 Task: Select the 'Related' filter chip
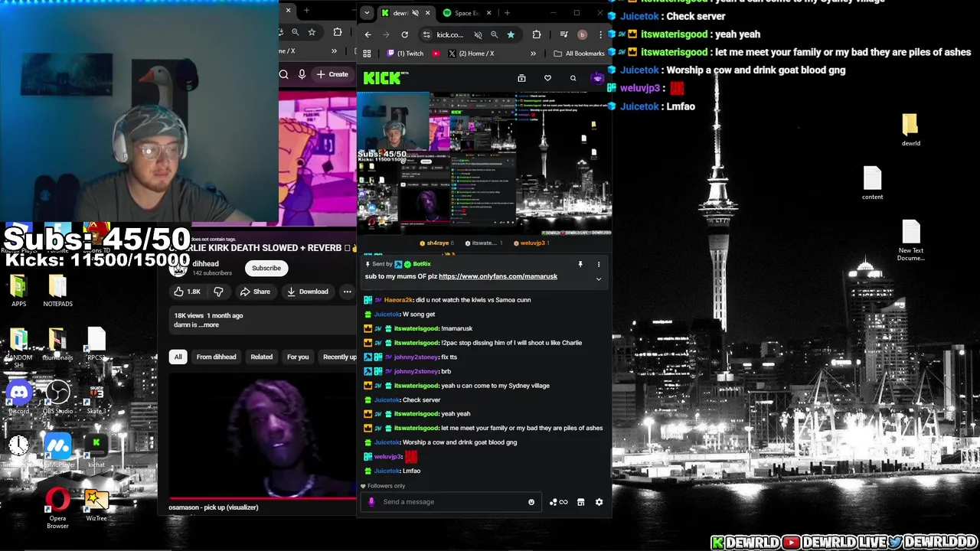261,357
